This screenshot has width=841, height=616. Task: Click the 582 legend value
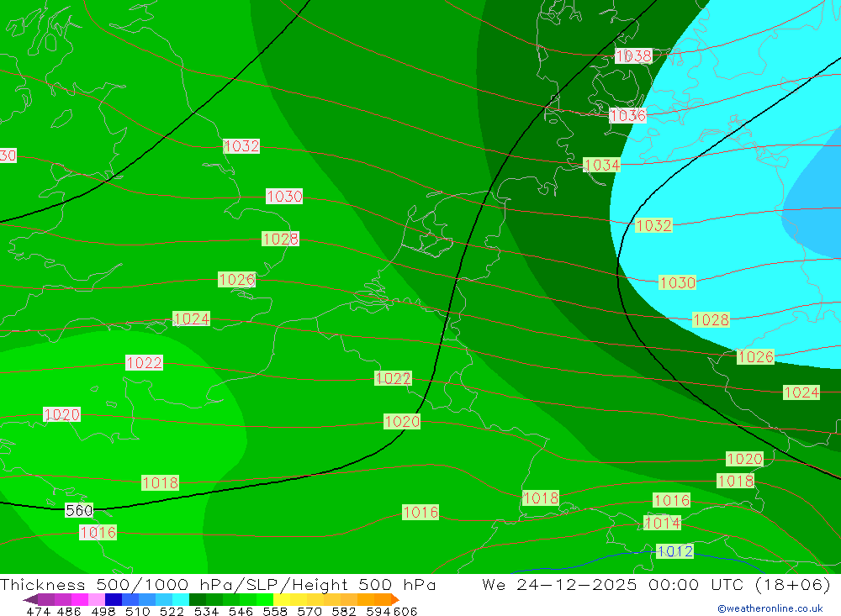344,612
